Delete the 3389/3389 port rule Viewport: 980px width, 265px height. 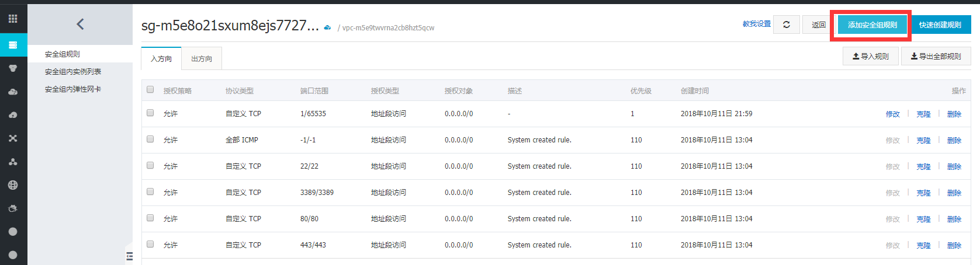click(954, 193)
